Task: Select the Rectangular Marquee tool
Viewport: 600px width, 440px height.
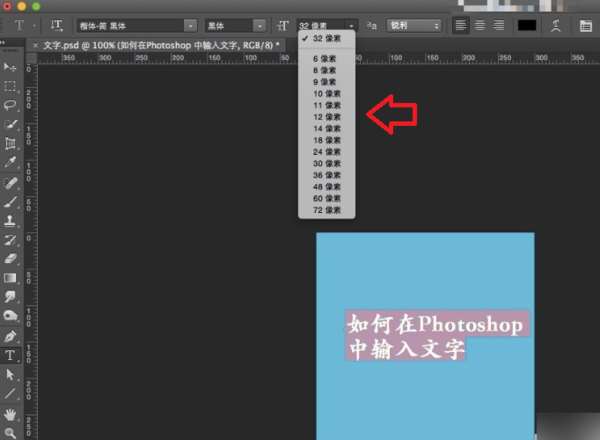Action: [10, 86]
